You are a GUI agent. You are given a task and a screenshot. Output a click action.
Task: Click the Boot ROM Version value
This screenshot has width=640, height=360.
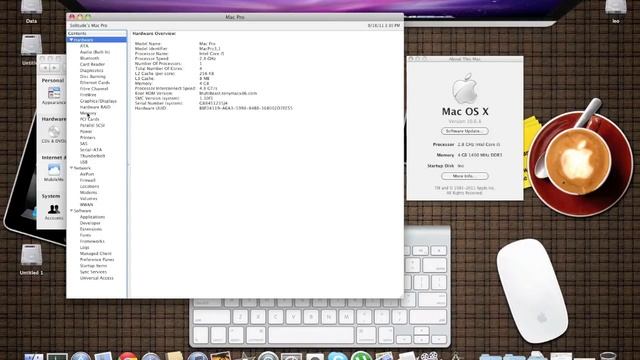(228, 93)
